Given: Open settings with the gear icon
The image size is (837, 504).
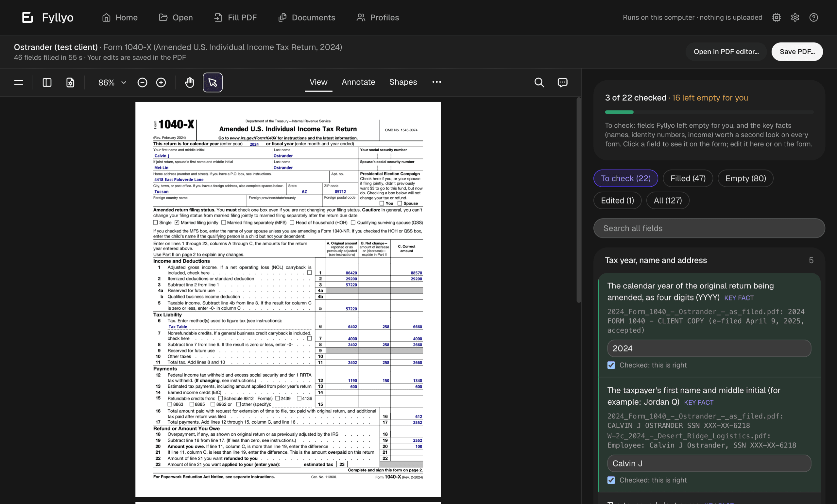Looking at the screenshot, I should 795,17.
